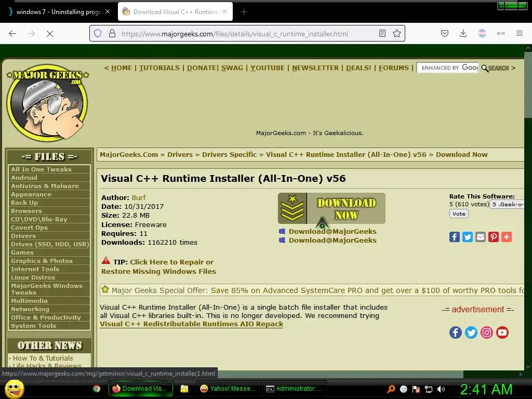This screenshot has width=532, height=399.
Task: Open 'Drivers Specific' breadcrumb link
Action: tap(229, 155)
